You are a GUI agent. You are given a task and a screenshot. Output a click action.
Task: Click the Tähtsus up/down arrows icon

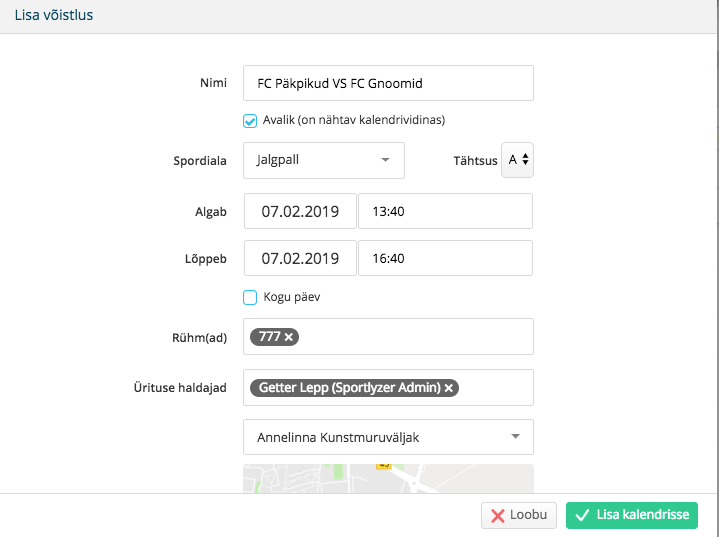(525, 160)
